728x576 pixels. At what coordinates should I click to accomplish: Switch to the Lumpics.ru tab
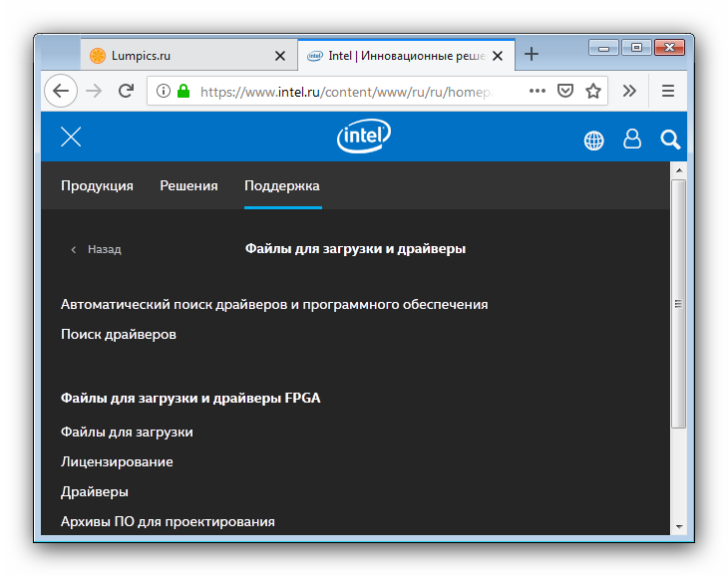tap(188, 56)
